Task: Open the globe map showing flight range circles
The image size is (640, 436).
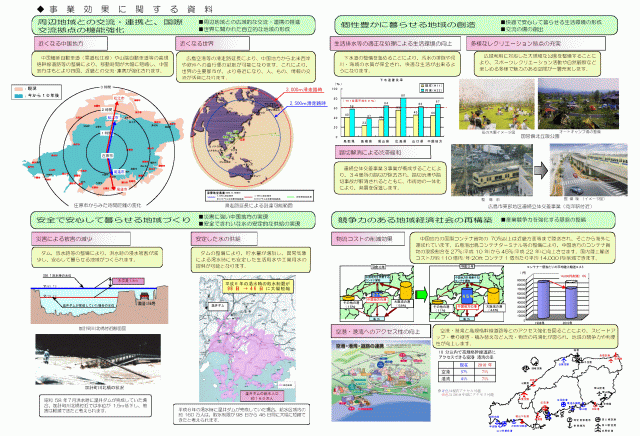Action: coord(242,137)
